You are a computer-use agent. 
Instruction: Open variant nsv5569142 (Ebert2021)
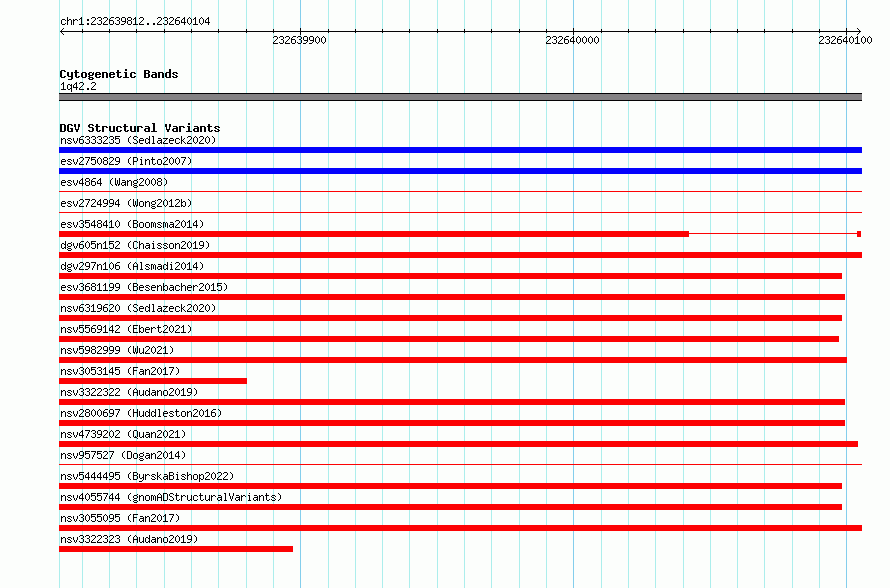(126, 329)
